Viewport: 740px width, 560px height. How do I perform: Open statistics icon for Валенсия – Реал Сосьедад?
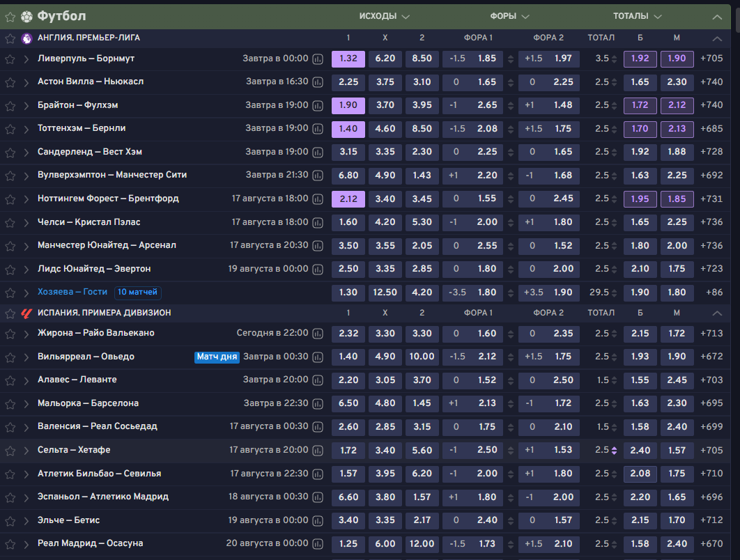[x=318, y=427]
